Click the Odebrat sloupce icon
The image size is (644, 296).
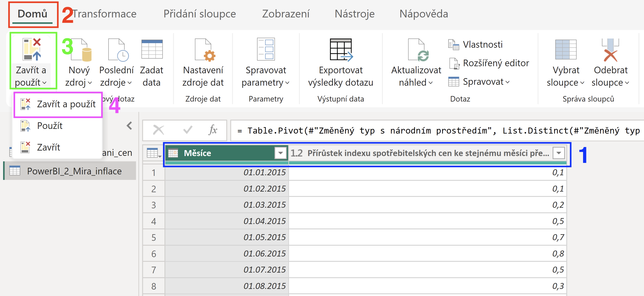click(610, 50)
